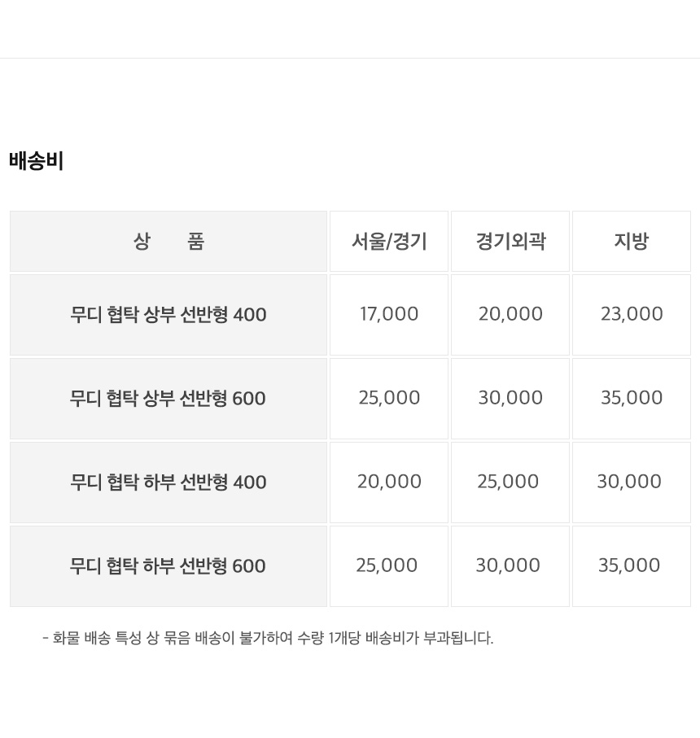This screenshot has width=700, height=738.
Task: Click the 상품 column header cell
Action: (x=168, y=242)
